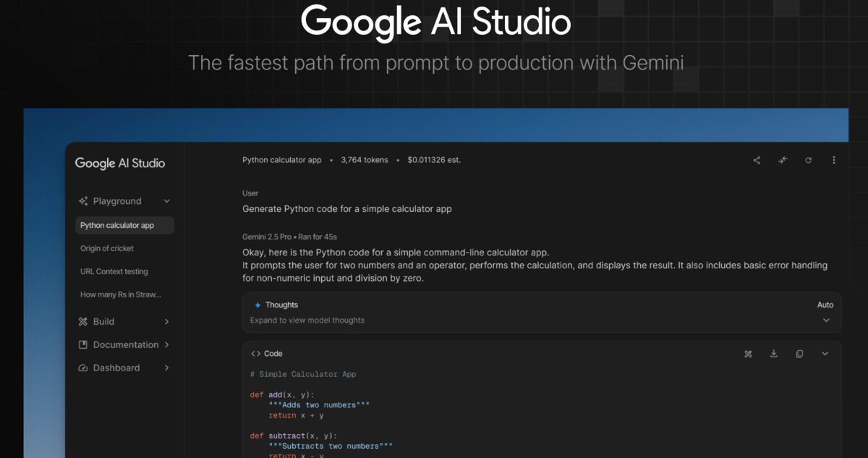Click the fastest path from prompt tagline

pos(436,63)
